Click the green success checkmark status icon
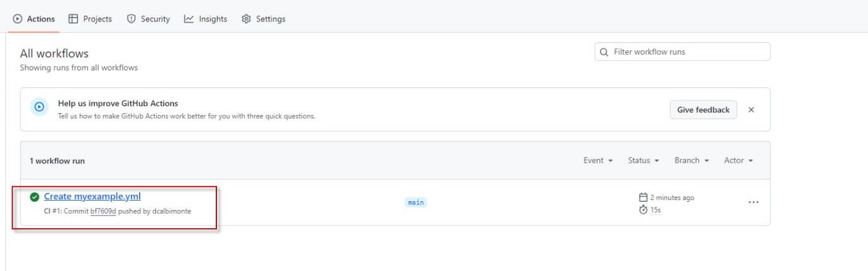This screenshot has height=271, width=868. (35, 197)
